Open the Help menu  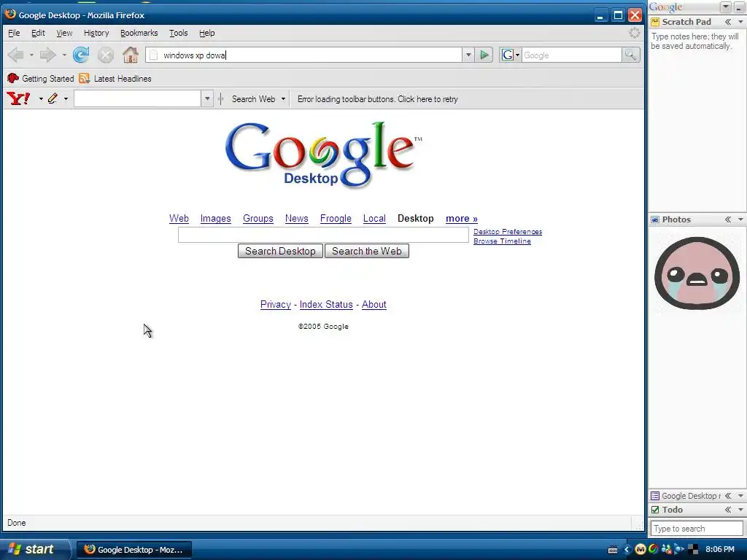tap(206, 33)
